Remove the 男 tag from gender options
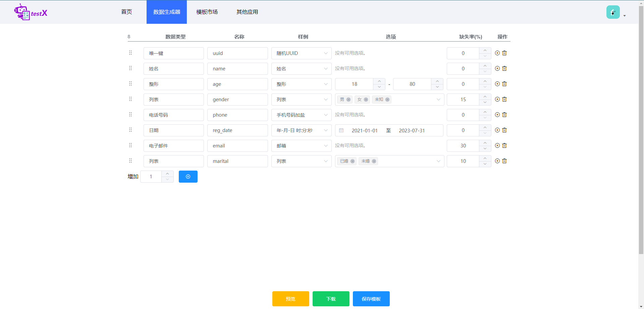 (348, 100)
